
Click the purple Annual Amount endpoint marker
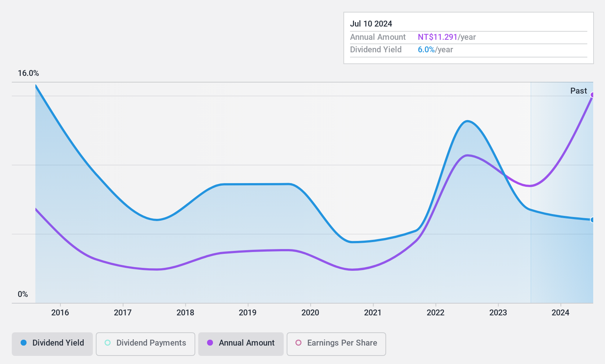pos(592,95)
